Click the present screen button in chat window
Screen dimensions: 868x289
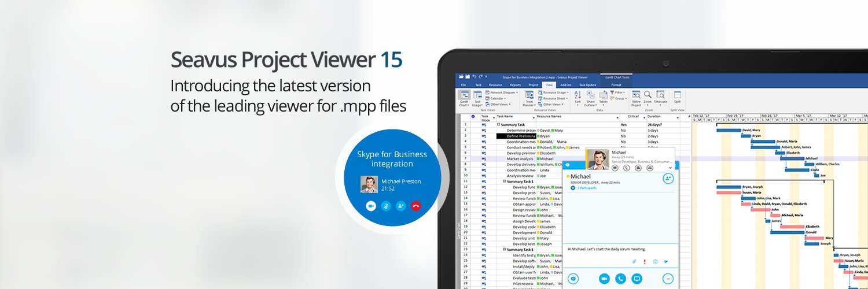click(637, 279)
